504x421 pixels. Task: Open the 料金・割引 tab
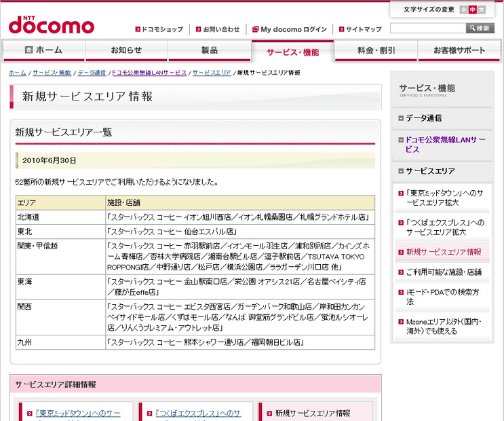click(x=376, y=50)
